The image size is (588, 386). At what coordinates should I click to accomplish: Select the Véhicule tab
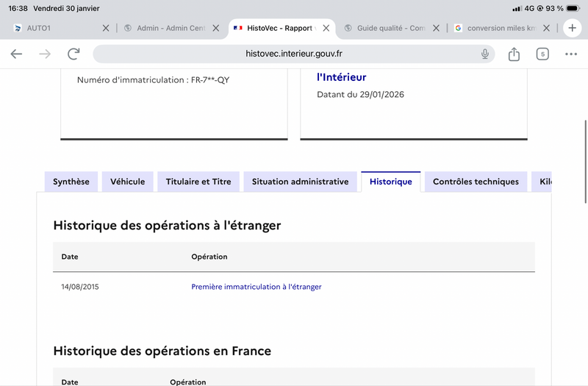(128, 182)
